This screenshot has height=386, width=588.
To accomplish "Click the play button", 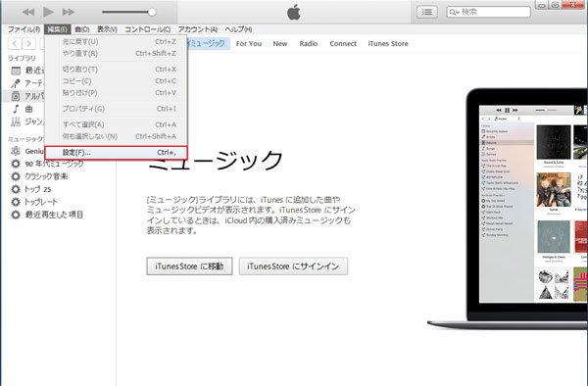I will point(48,12).
